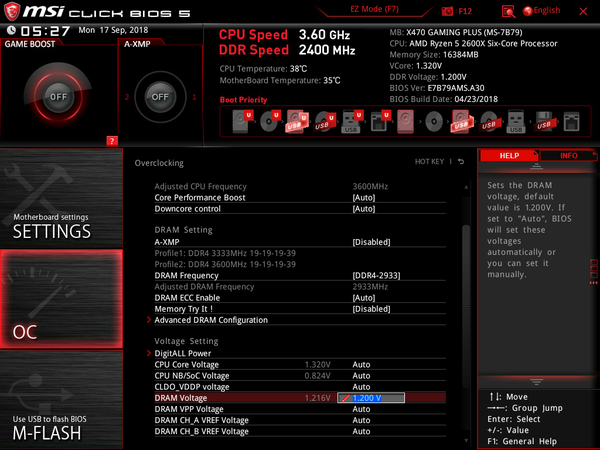Click the scroll down arrow of settings list

(466, 440)
